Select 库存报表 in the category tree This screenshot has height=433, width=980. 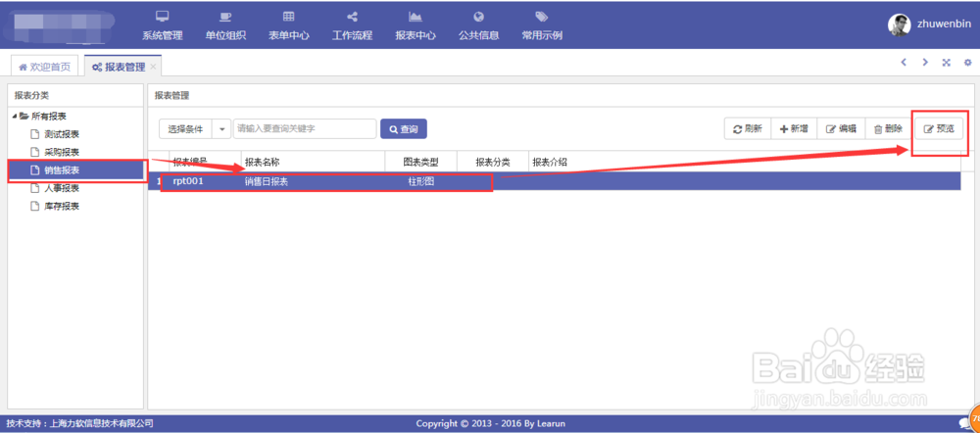[x=62, y=206]
